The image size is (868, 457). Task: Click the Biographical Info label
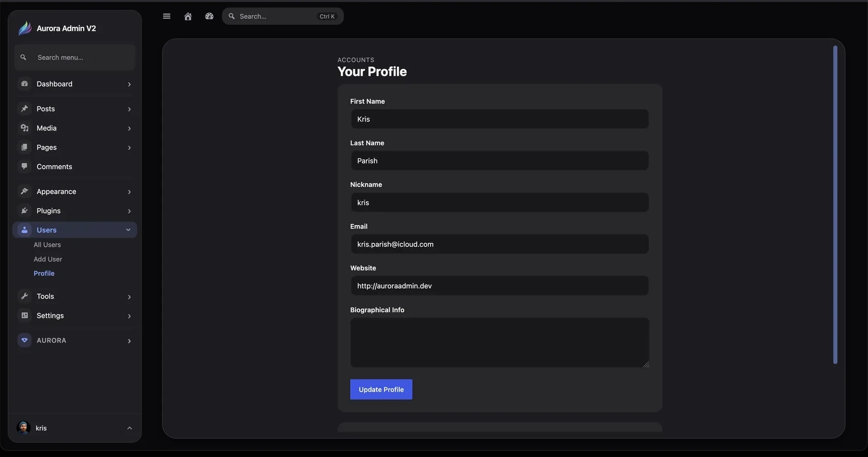click(x=377, y=310)
